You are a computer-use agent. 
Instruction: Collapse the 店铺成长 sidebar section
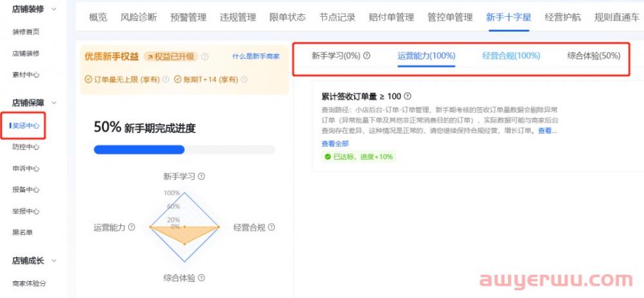point(53,261)
